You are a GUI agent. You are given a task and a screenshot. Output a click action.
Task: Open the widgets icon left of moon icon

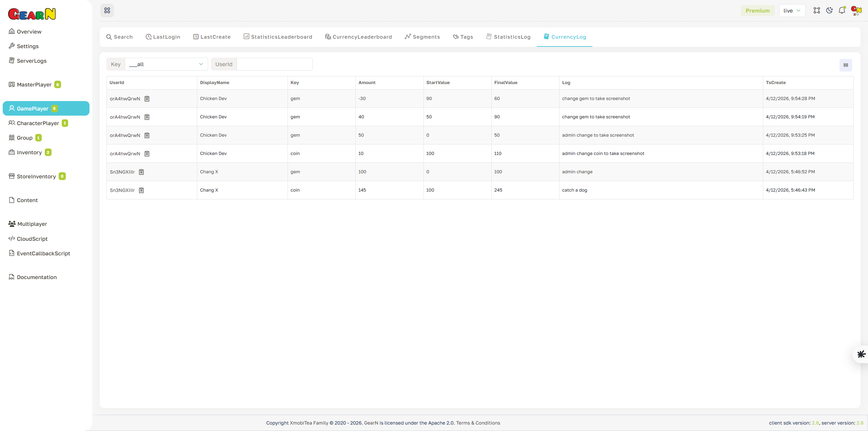click(817, 11)
